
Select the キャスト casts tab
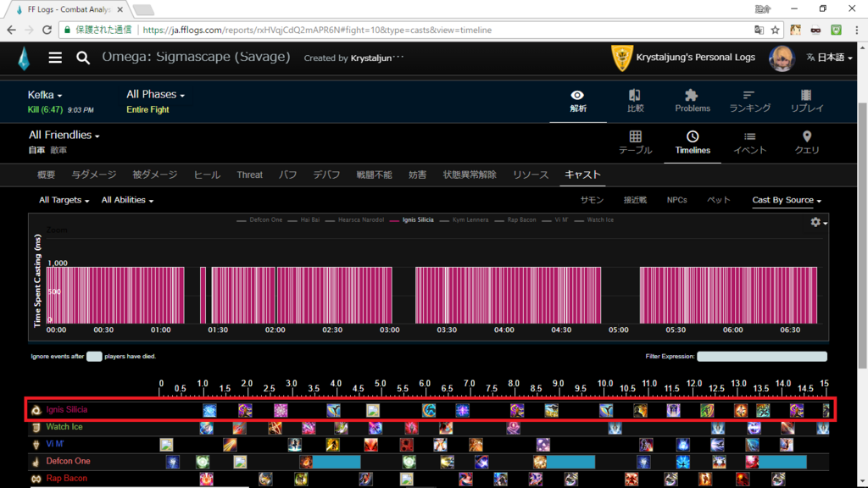coord(582,175)
